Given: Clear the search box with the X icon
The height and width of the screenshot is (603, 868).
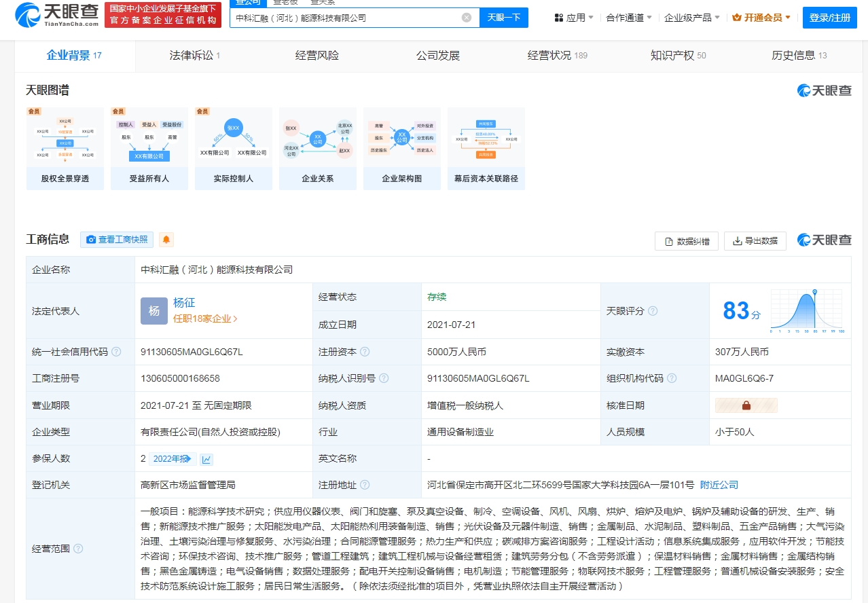Looking at the screenshot, I should (467, 18).
